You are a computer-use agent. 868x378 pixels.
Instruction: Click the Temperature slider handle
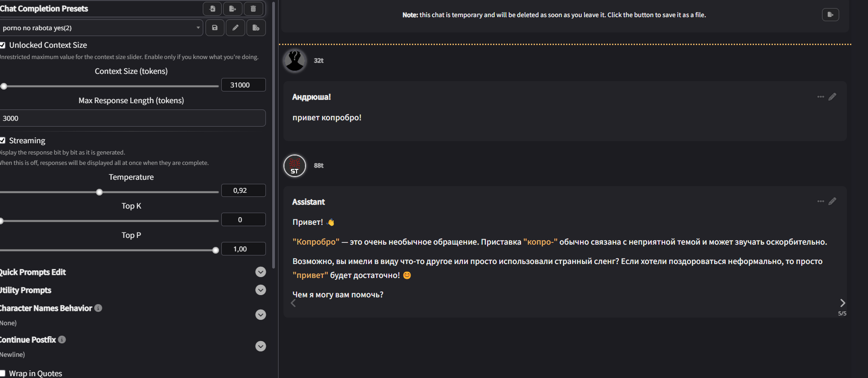[100, 192]
